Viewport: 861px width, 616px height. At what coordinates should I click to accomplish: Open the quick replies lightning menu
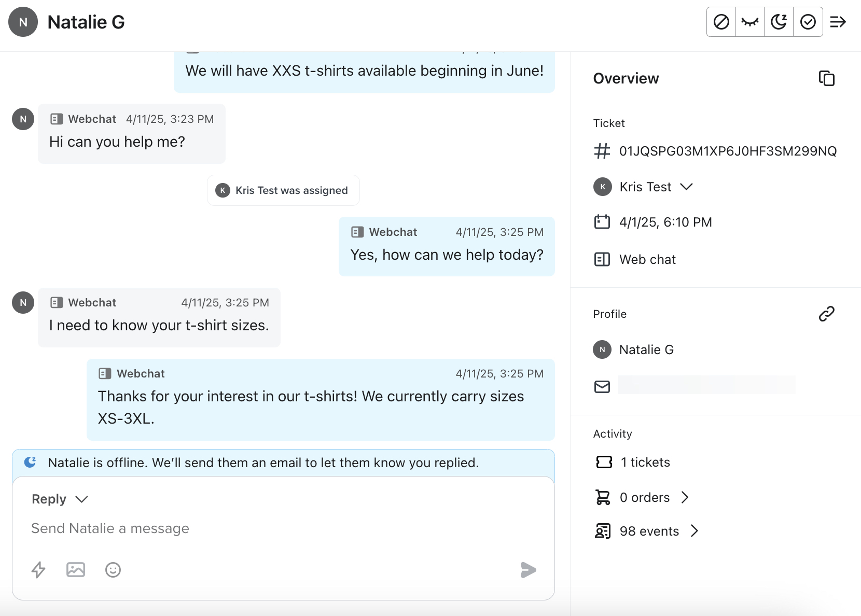(38, 570)
